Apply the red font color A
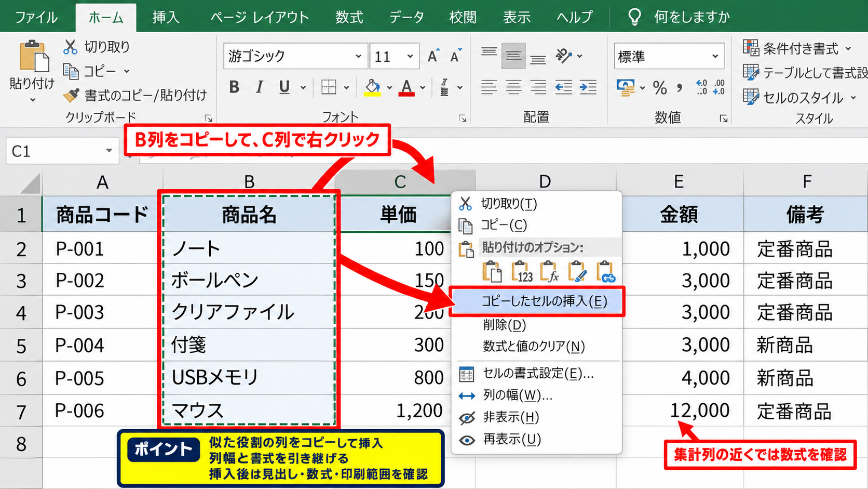This screenshot has width=868, height=489. [406, 87]
